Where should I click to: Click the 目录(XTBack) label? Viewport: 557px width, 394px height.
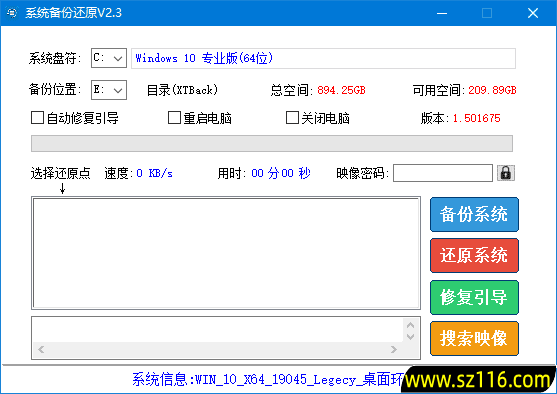[182, 90]
